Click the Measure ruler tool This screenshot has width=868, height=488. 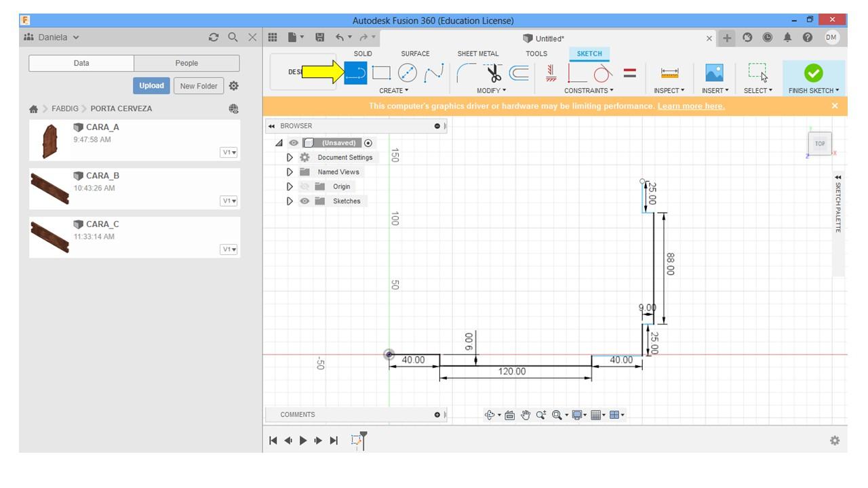(669, 73)
